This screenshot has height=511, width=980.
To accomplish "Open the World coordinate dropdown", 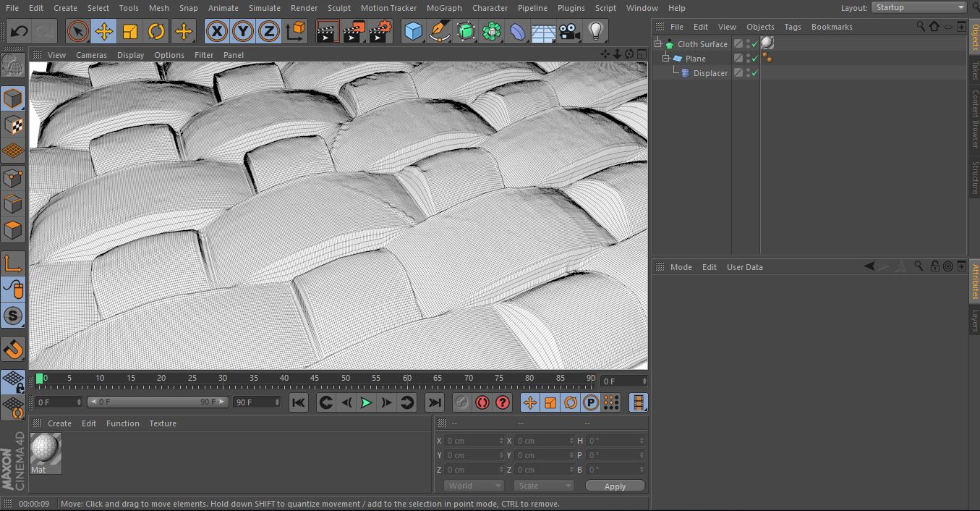I will pos(473,486).
